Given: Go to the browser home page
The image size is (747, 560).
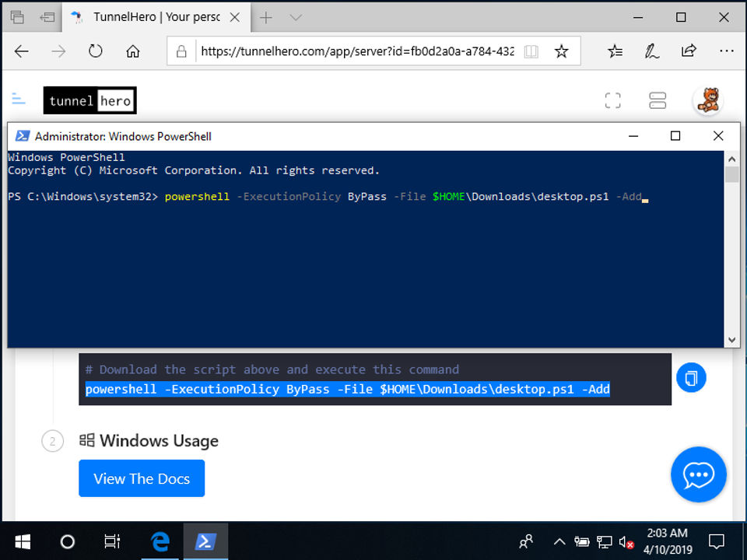Looking at the screenshot, I should 133,51.
